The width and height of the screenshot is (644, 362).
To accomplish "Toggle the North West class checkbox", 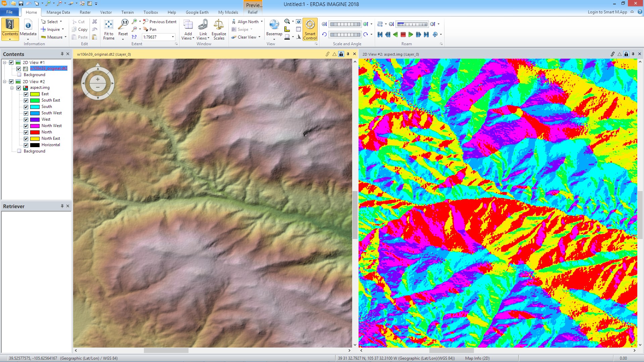I will [x=26, y=126].
